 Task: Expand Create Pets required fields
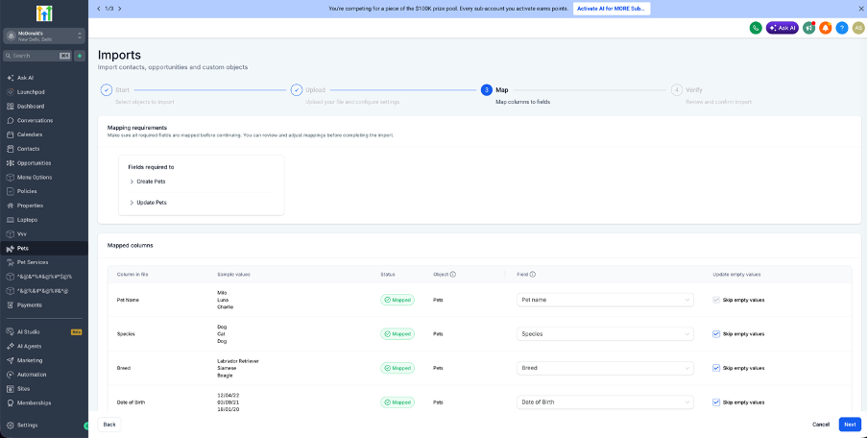coord(147,182)
